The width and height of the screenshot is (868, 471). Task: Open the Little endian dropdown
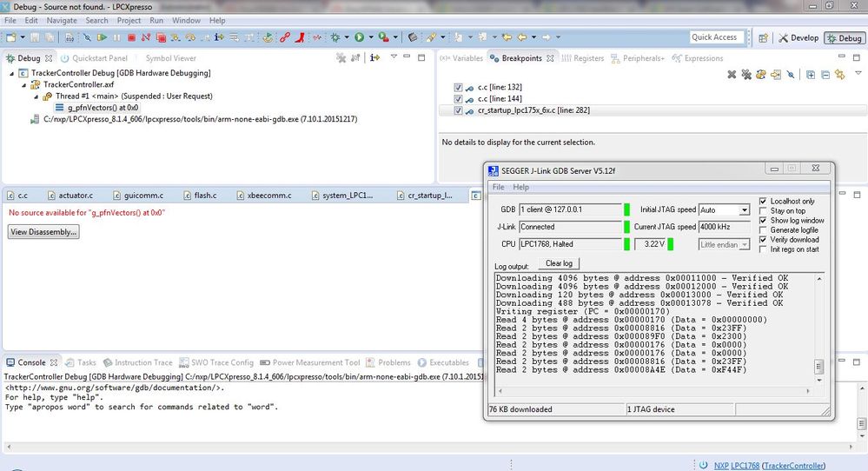tap(744, 245)
